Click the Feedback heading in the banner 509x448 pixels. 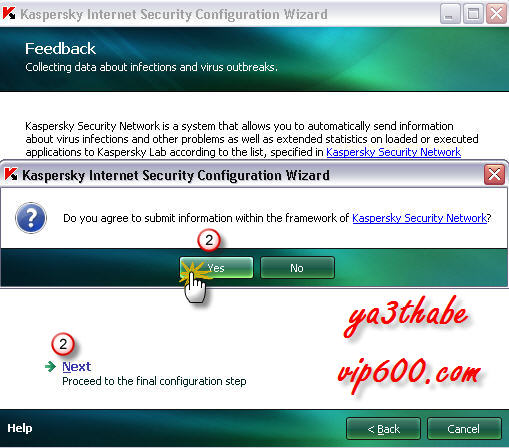coord(60,49)
